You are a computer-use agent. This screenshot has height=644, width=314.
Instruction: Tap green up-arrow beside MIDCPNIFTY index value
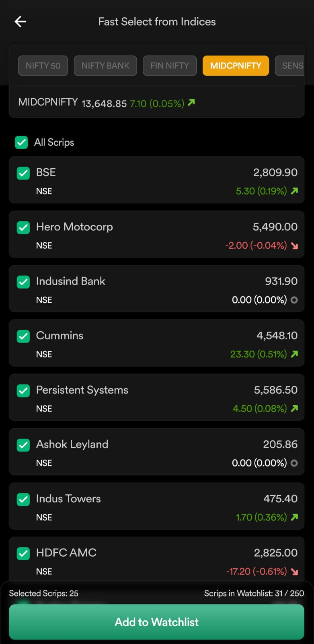(x=191, y=103)
